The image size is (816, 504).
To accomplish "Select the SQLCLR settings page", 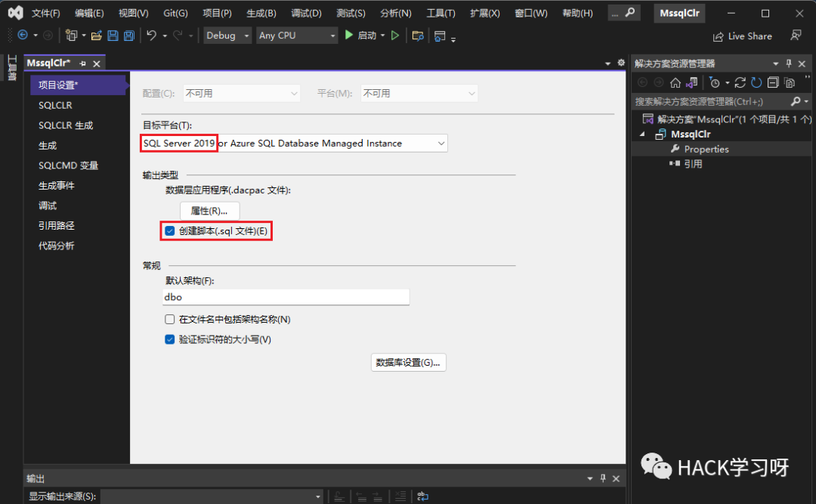I will (77, 105).
